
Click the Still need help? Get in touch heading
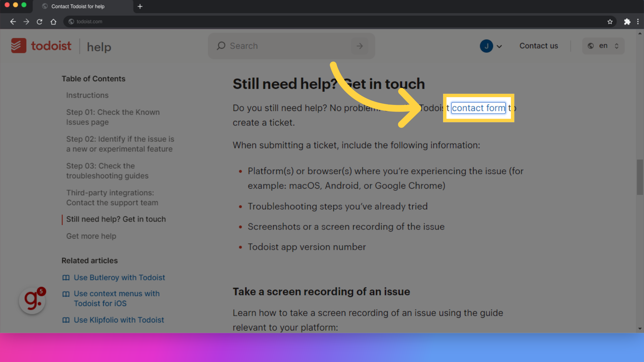click(329, 84)
